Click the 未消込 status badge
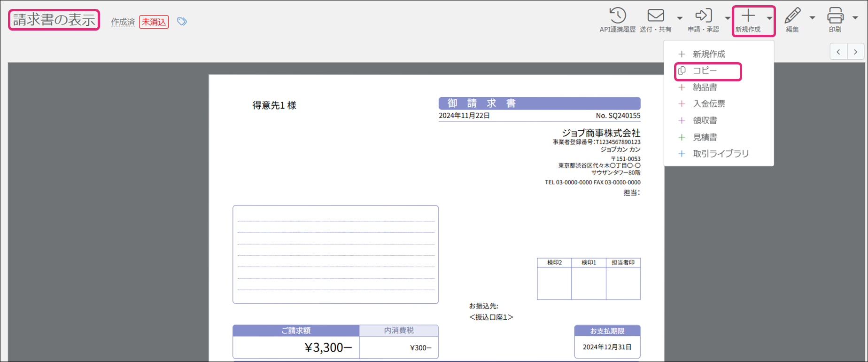The height and width of the screenshot is (362, 868). coord(154,22)
